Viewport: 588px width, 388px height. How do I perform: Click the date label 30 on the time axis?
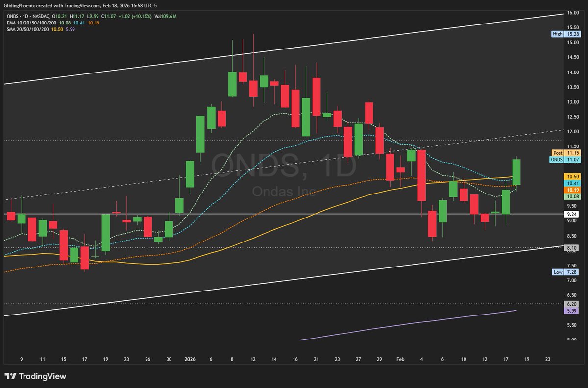[169, 359]
